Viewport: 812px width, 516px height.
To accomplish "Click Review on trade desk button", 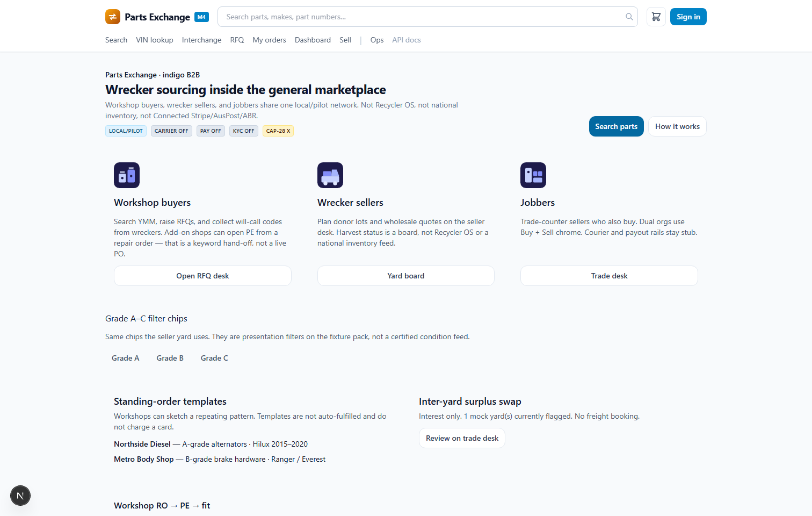I will pyautogui.click(x=462, y=438).
